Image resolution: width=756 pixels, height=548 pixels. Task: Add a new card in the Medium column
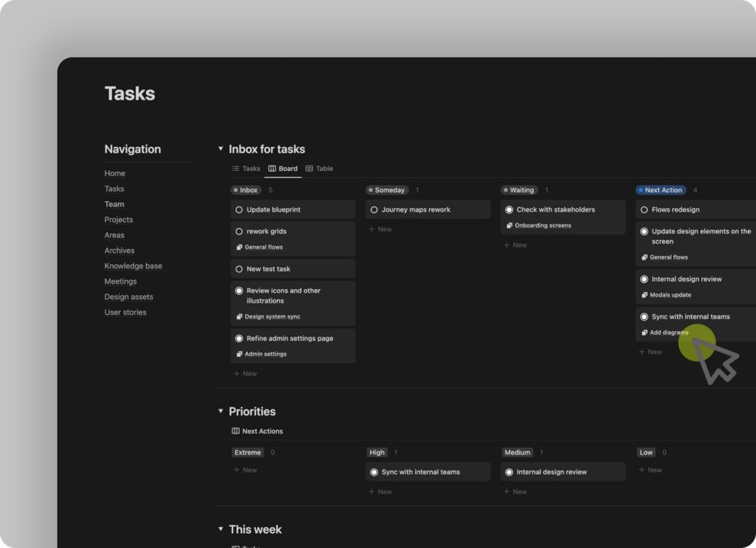tap(515, 492)
